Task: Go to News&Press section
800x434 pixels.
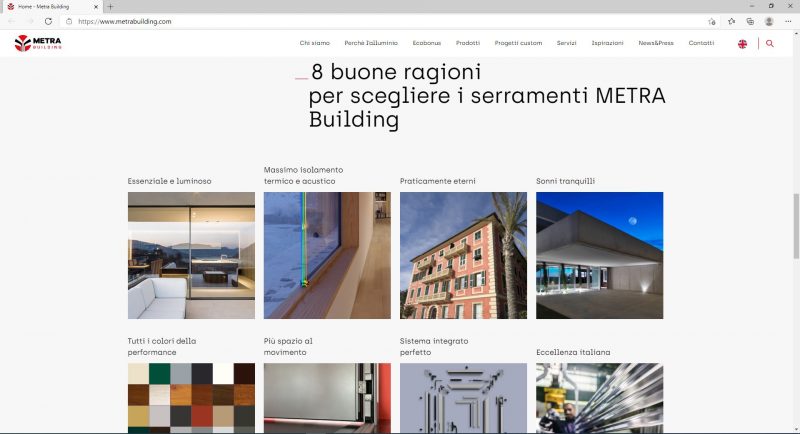Action: (656, 43)
